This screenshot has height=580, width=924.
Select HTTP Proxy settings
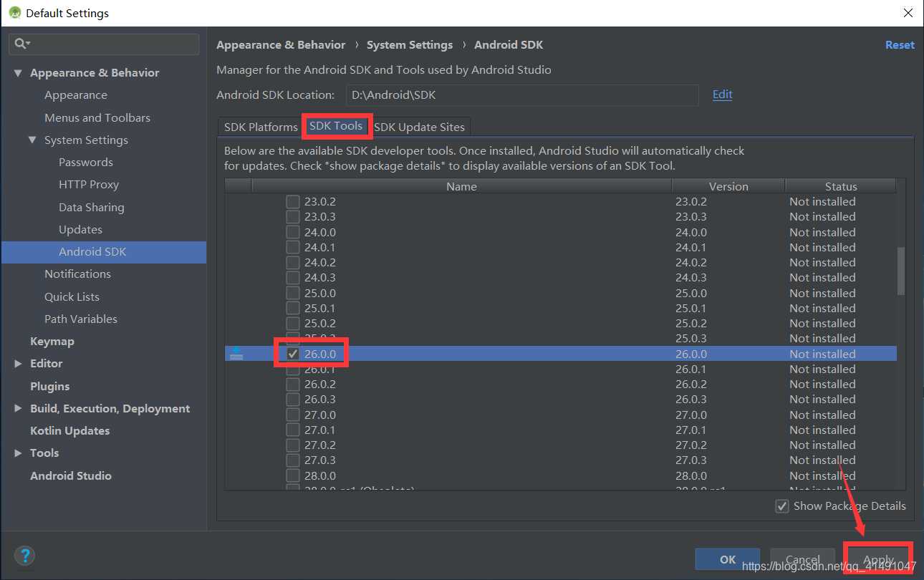click(89, 185)
